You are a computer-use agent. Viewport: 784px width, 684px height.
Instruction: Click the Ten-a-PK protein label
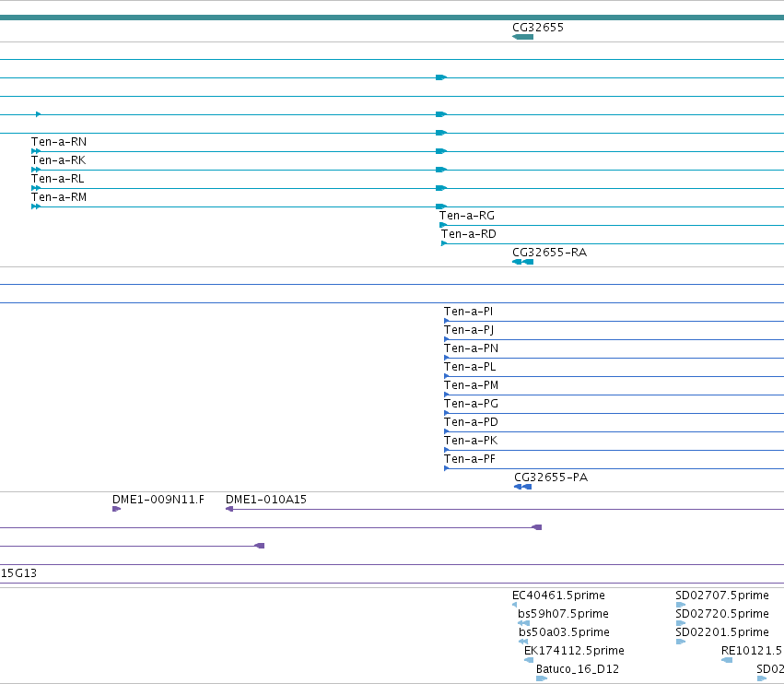point(471,442)
